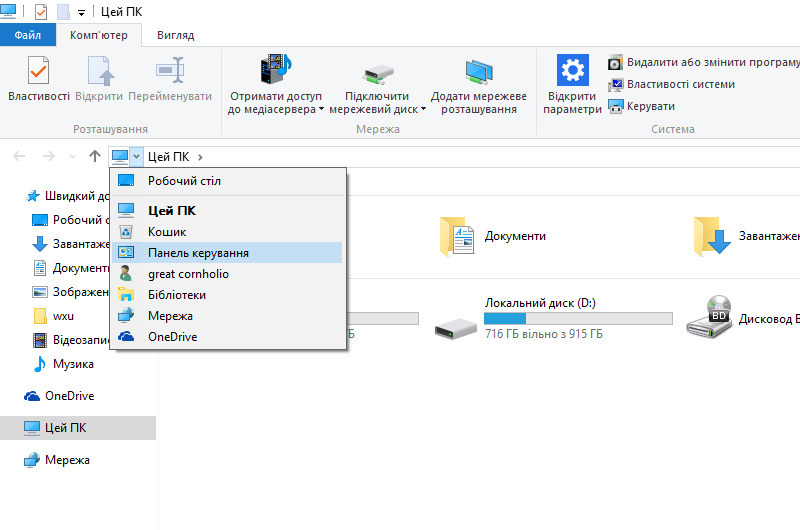Click the quick access properties checkmark icon
The width and height of the screenshot is (800, 530).
point(40,11)
